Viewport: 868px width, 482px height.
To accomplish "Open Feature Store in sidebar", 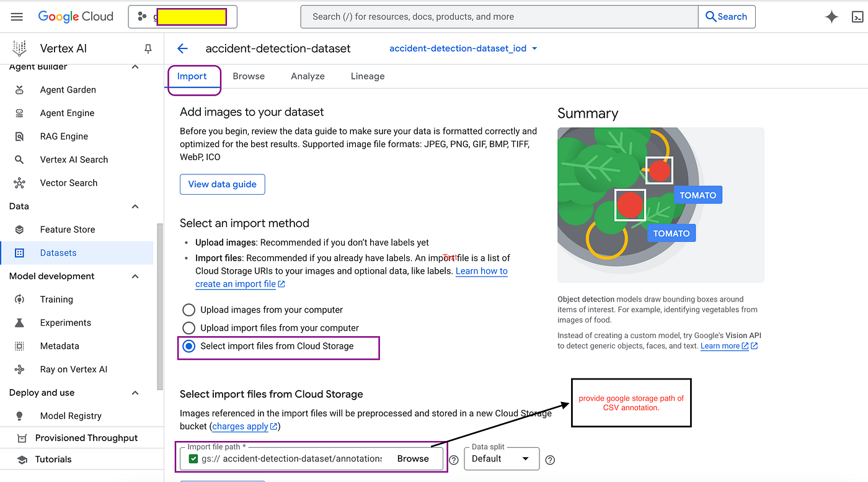I will (x=68, y=230).
